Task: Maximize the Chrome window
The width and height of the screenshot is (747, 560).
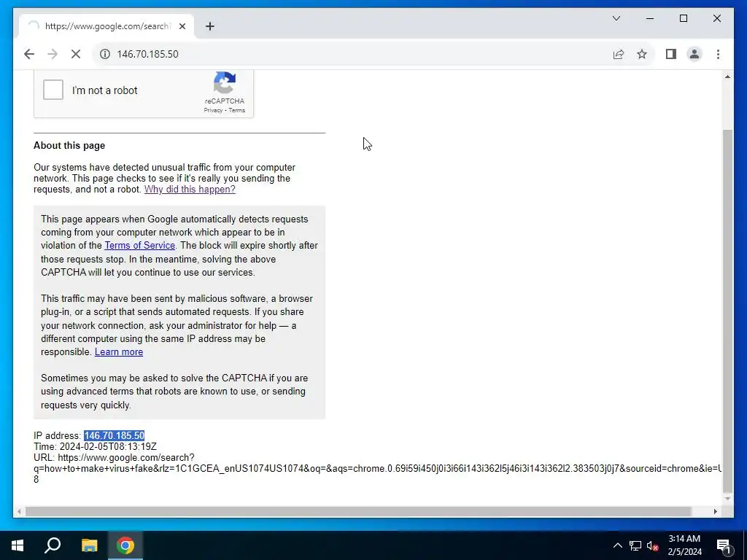Action: 683,18
